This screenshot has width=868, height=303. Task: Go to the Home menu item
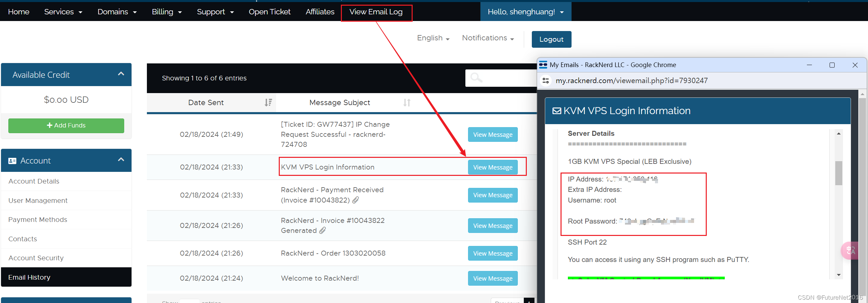pos(19,12)
